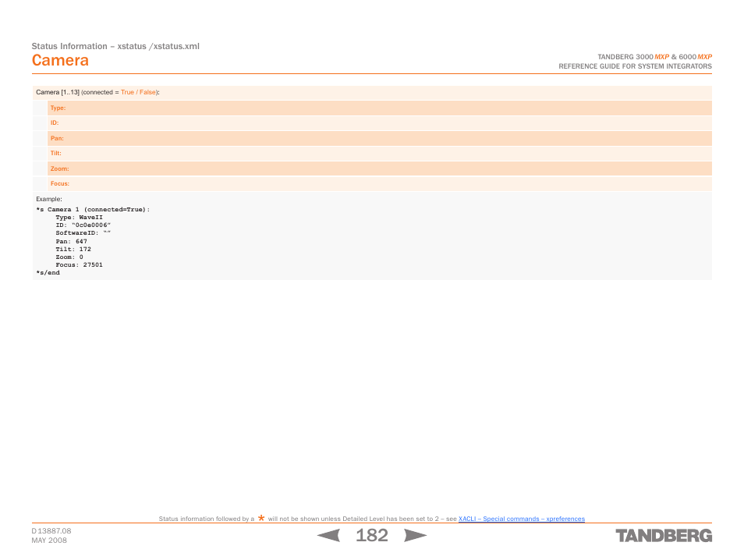The image size is (744, 560).
Task: Click the 'MAY 2008' date text
Action: (49, 540)
